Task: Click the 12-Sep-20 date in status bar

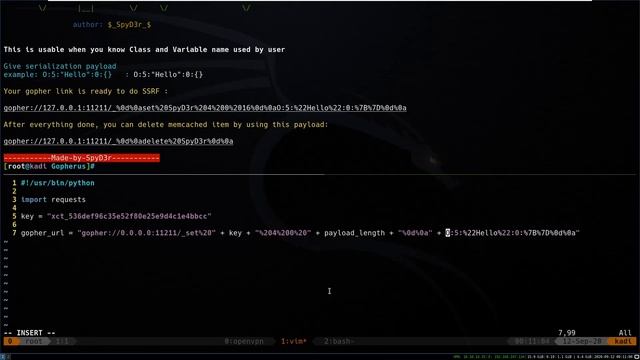Action: pyautogui.click(x=582, y=341)
